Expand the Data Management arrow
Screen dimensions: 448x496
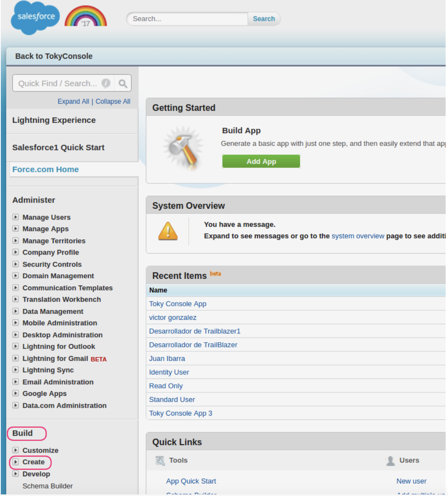[15, 311]
